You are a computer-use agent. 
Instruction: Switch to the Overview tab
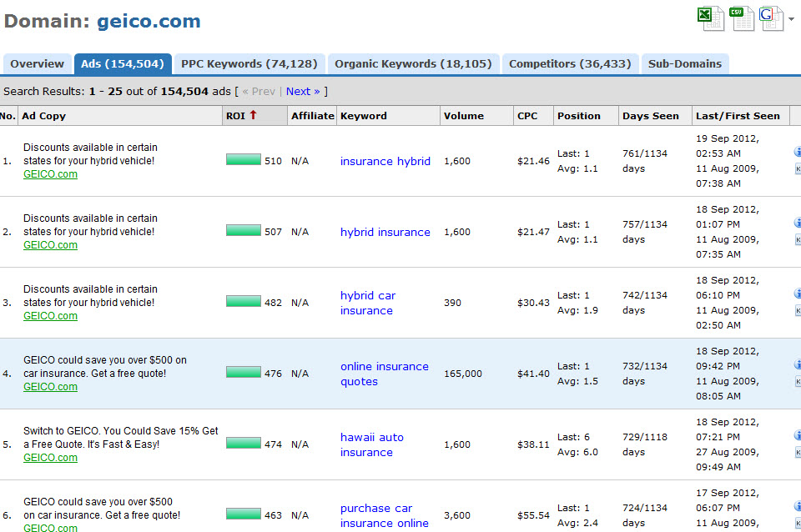point(38,64)
